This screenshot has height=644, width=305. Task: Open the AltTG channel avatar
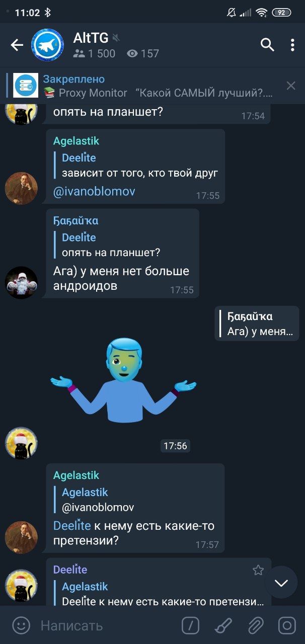[48, 45]
